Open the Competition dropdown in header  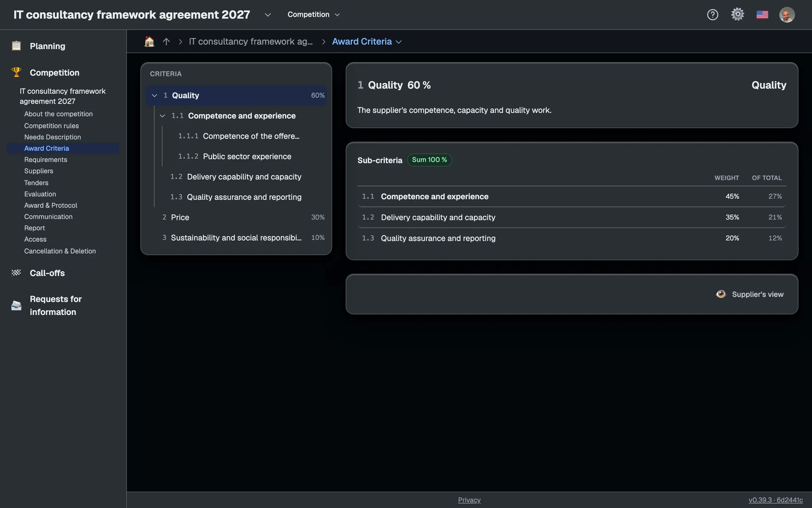(314, 14)
